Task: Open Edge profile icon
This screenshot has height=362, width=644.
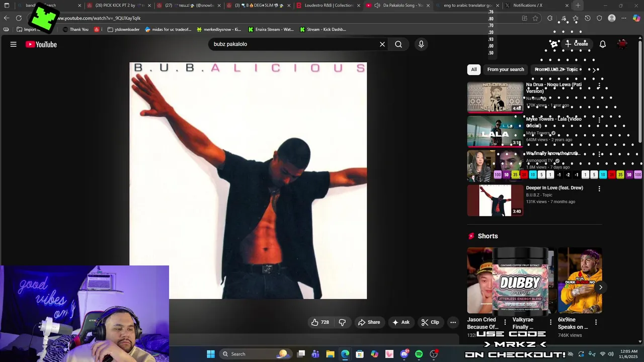Action: click(612, 18)
